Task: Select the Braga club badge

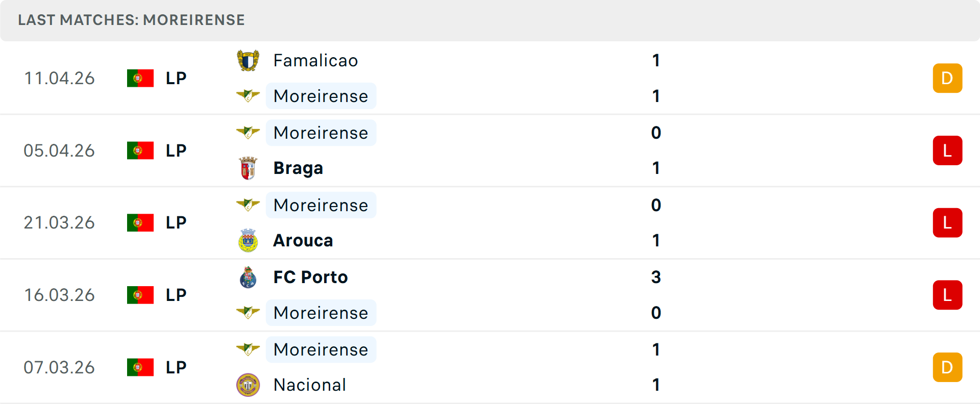Action: [249, 168]
